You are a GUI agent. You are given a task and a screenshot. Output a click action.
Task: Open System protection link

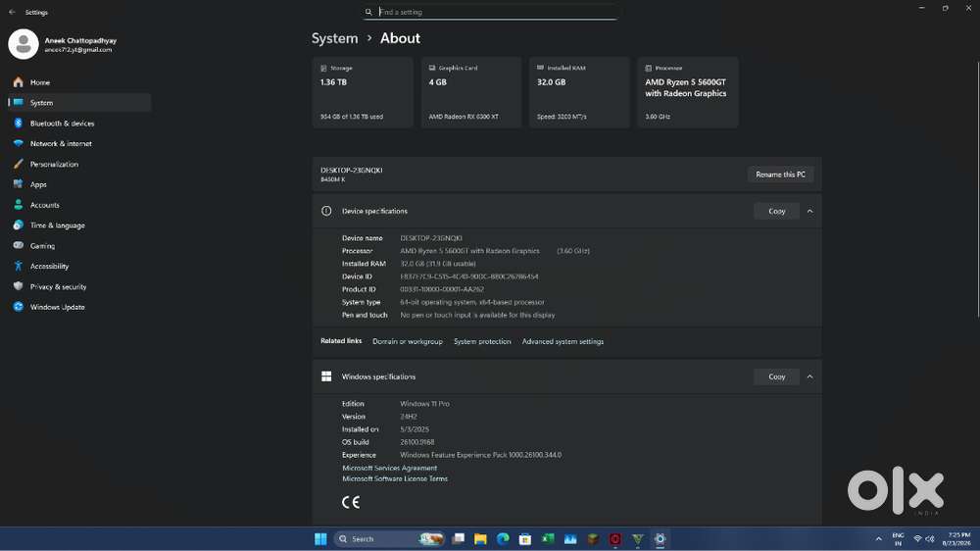(482, 341)
